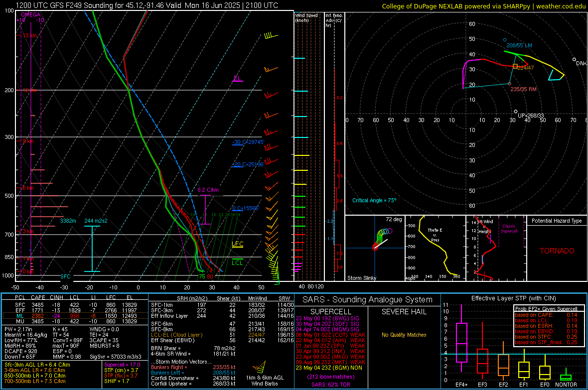Click the 'Bunkers Left = 208/55 kt' line
Image resolution: width=588 pixels, height=390 pixels.
193,373
